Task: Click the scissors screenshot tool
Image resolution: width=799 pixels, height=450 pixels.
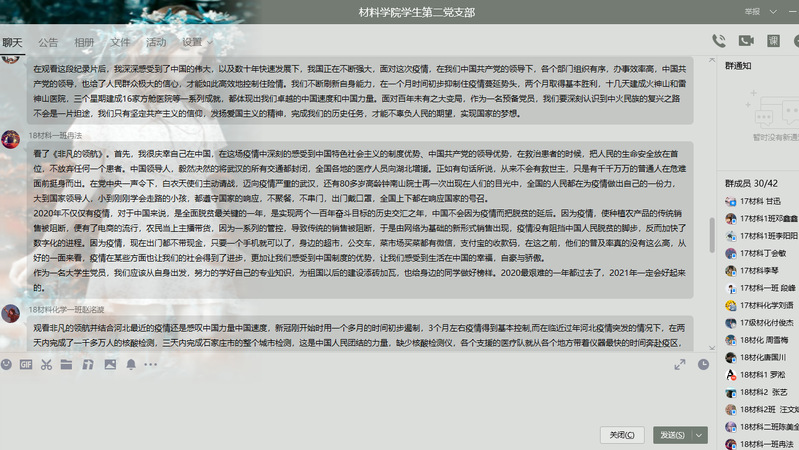Action: 46,365
